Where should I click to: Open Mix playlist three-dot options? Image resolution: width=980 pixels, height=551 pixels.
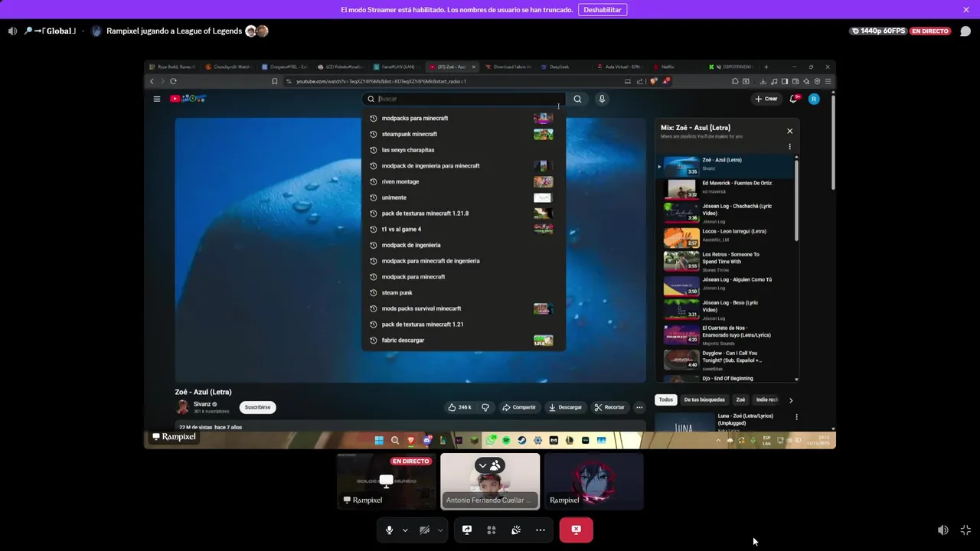[x=789, y=147]
